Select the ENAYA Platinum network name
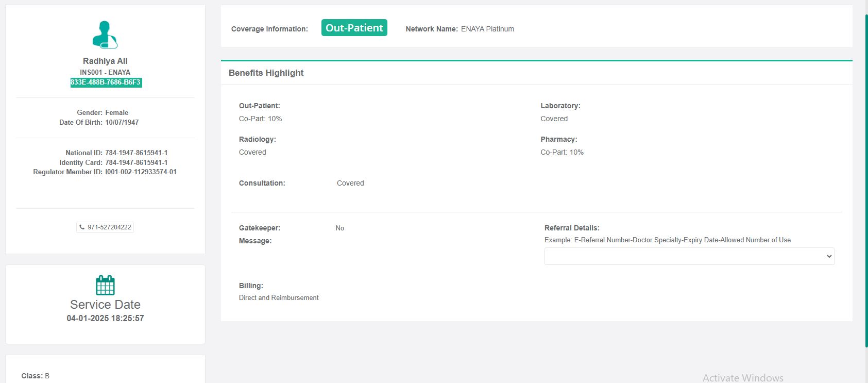868x383 pixels. point(487,29)
